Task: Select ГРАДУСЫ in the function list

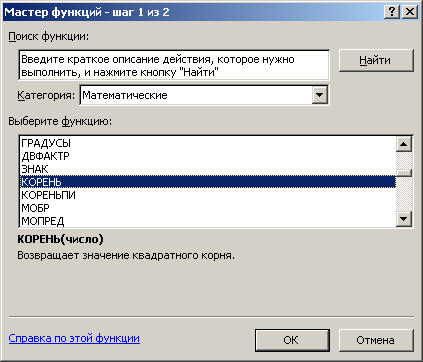Action: [x=207, y=143]
